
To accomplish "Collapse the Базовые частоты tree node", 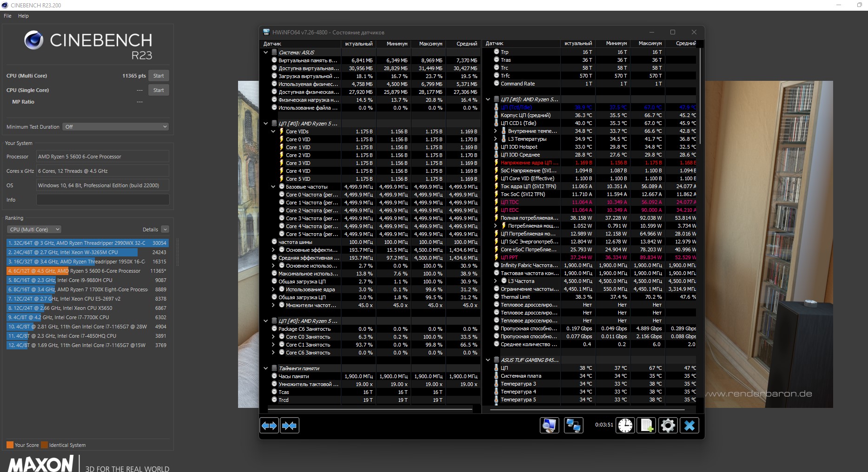I will 273,187.
